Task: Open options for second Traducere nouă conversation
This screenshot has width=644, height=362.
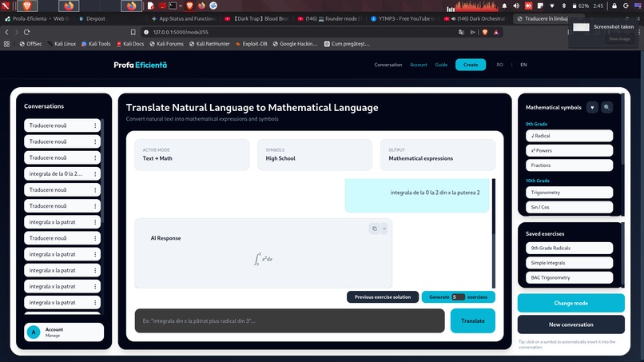Action: (95, 141)
